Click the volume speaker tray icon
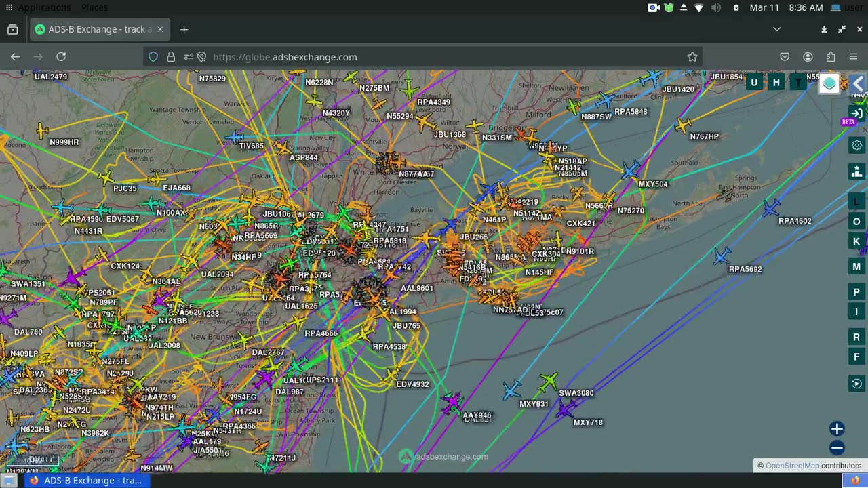This screenshot has width=868, height=488. click(716, 7)
